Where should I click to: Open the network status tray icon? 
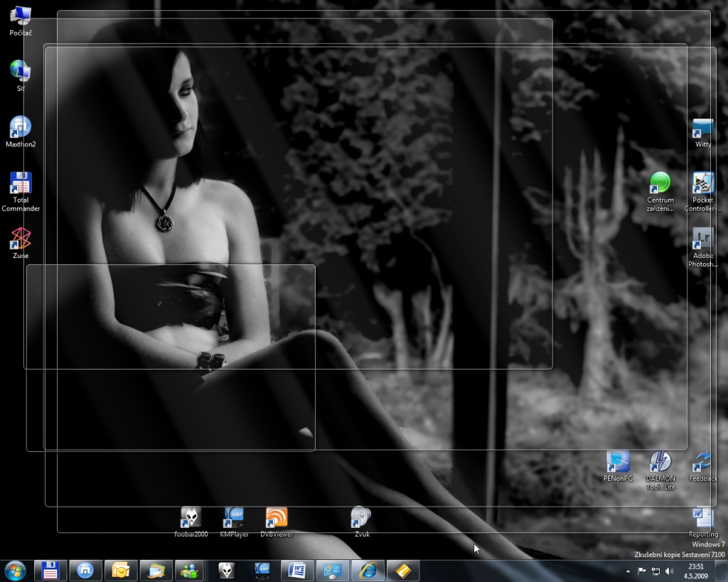[x=655, y=571]
